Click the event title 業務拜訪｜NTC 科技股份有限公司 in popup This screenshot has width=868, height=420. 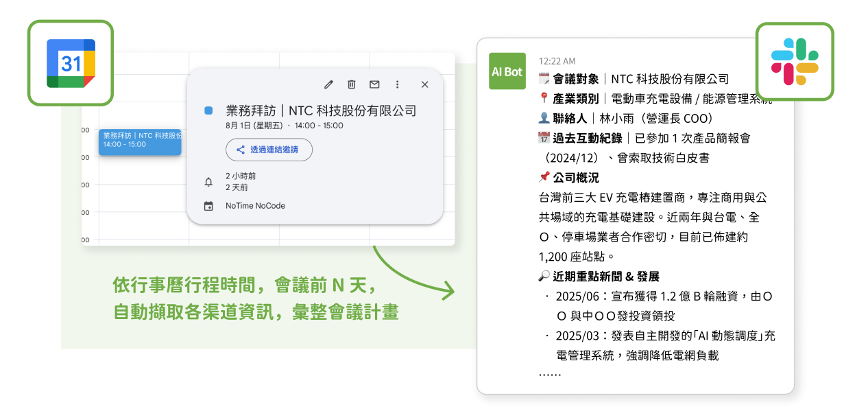pos(321,110)
